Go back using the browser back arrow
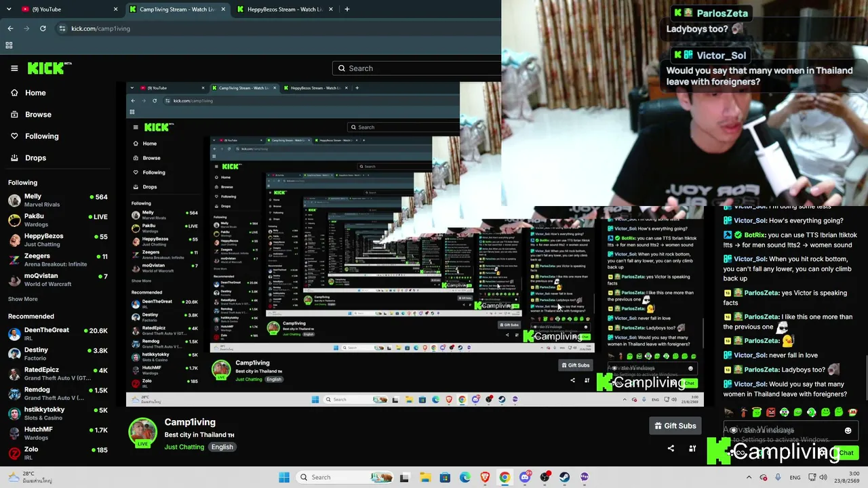The height and width of the screenshot is (488, 868). tap(10, 28)
